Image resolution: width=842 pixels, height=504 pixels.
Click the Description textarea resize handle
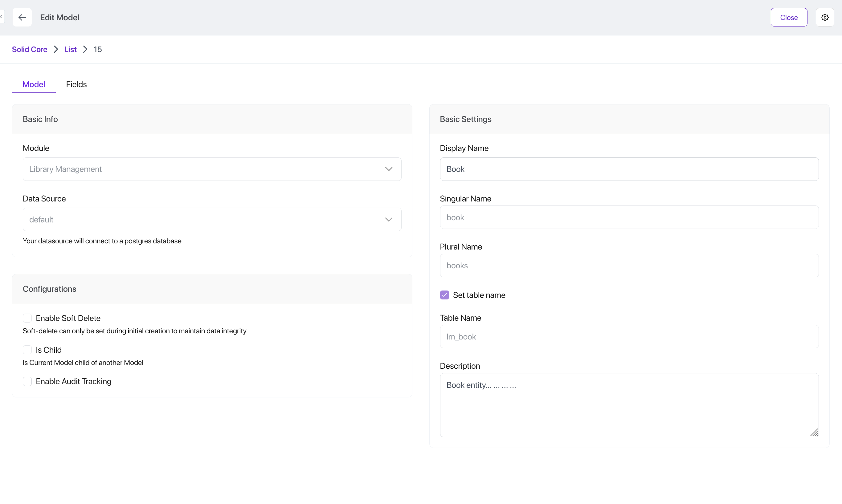[814, 432]
